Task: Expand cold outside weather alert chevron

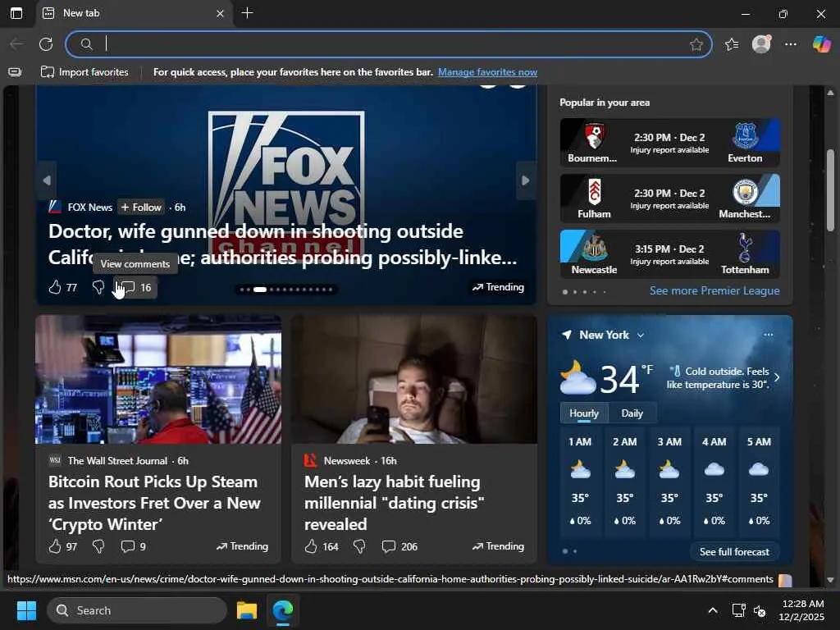Action: click(x=777, y=377)
